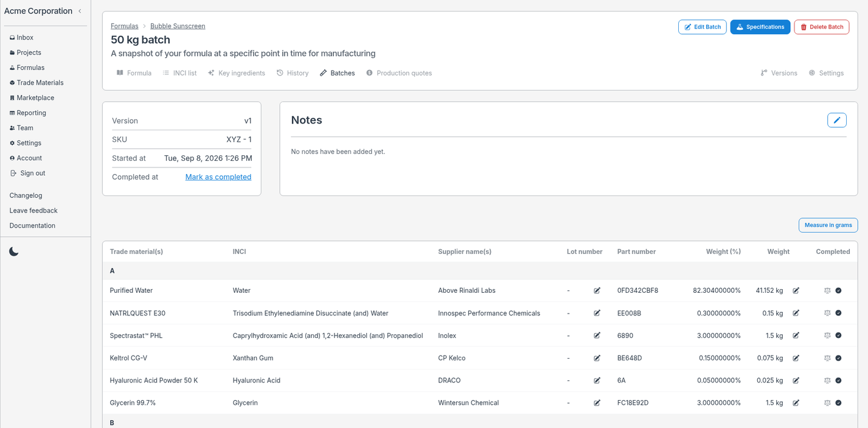The height and width of the screenshot is (428, 868).
Task: Toggle completed check for Glycerin 99.7%
Action: pos(838,403)
